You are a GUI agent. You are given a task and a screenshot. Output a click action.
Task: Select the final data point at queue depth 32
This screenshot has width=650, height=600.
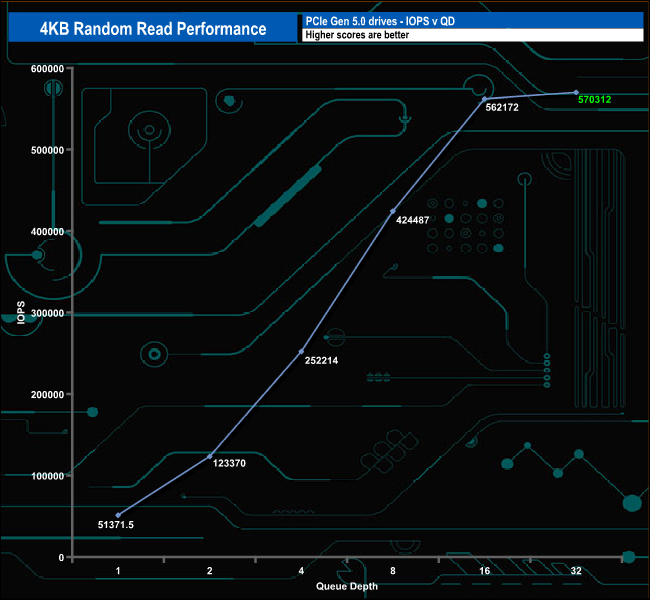(x=576, y=92)
